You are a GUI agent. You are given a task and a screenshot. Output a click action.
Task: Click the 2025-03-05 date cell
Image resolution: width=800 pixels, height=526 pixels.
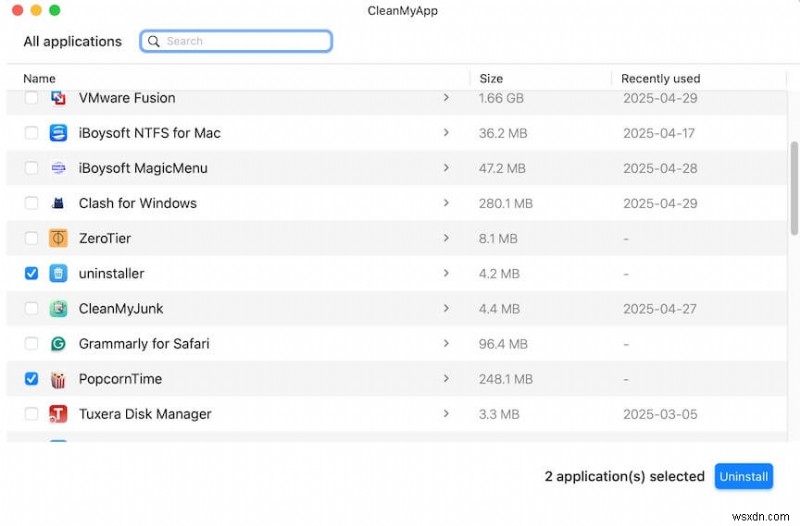660,414
